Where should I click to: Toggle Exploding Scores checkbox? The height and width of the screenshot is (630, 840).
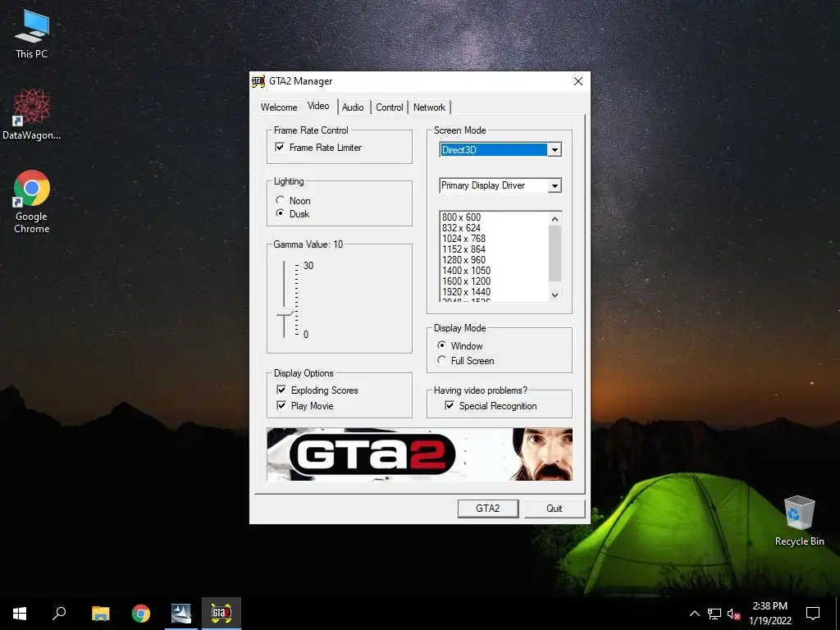281,390
